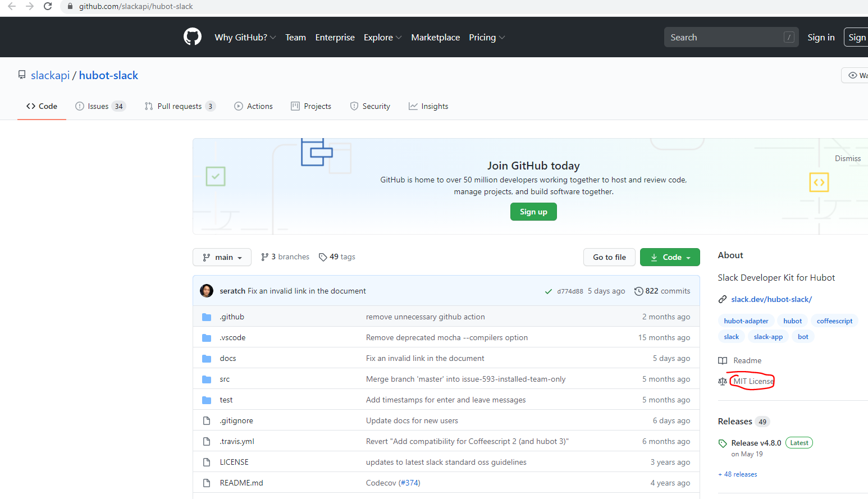The image size is (868, 499).
Task: Click the GitHub Octocat logo
Action: pyautogui.click(x=193, y=37)
